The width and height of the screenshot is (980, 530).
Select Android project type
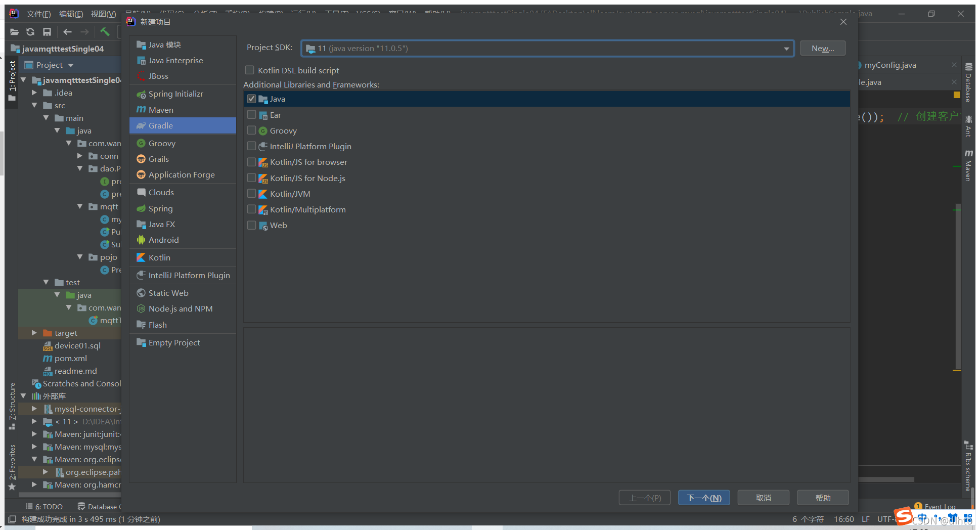click(183, 240)
